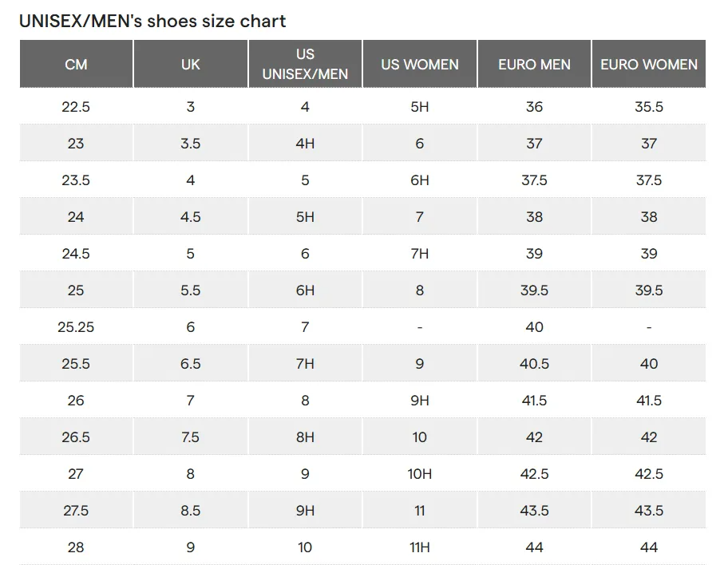Click the US WOMEN column header

pyautogui.click(x=420, y=64)
